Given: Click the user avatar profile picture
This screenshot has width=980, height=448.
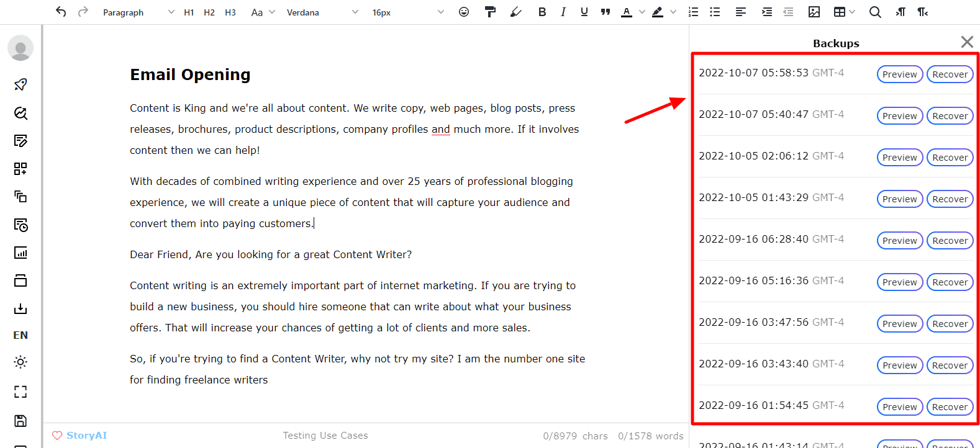Looking at the screenshot, I should point(20,48).
